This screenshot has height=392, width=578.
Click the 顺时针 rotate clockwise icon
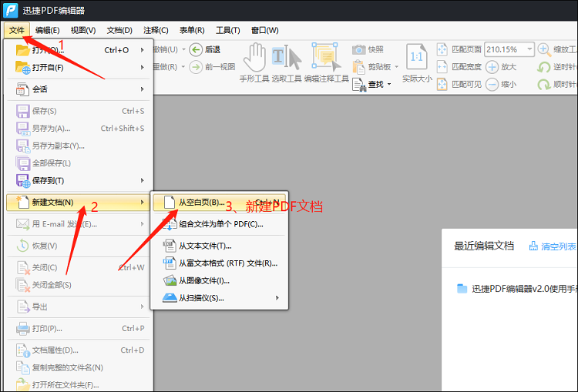tap(544, 85)
